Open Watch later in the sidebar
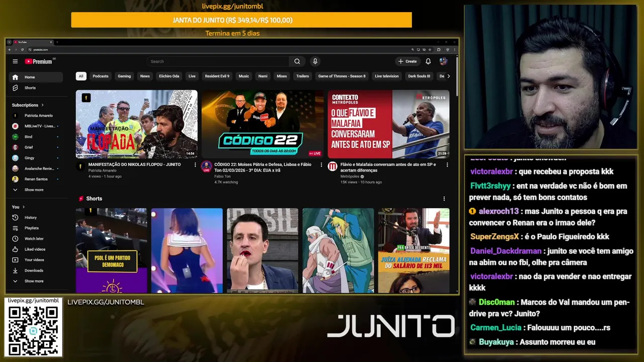The height and width of the screenshot is (362, 644). 36,238
